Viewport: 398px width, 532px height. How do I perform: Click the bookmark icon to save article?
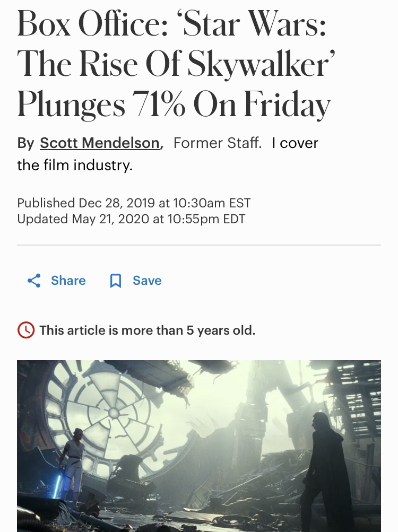(115, 281)
